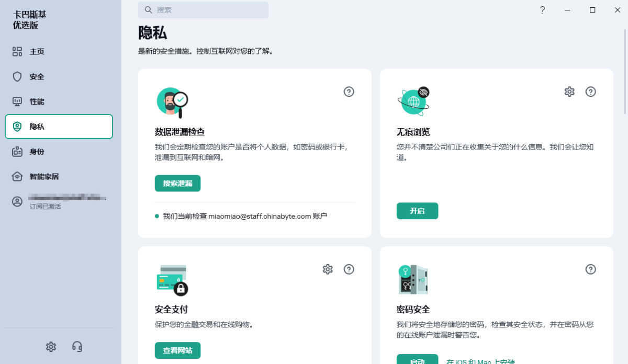Switch to the 身份 section
The image size is (628, 364).
37,151
